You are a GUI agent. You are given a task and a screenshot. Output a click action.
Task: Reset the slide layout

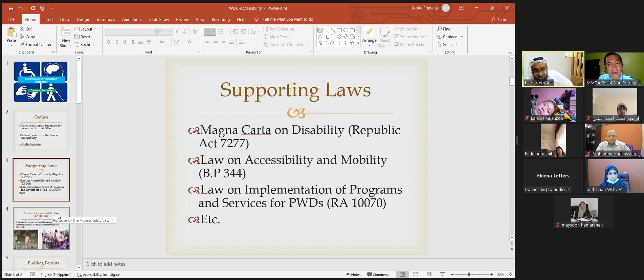[82, 37]
